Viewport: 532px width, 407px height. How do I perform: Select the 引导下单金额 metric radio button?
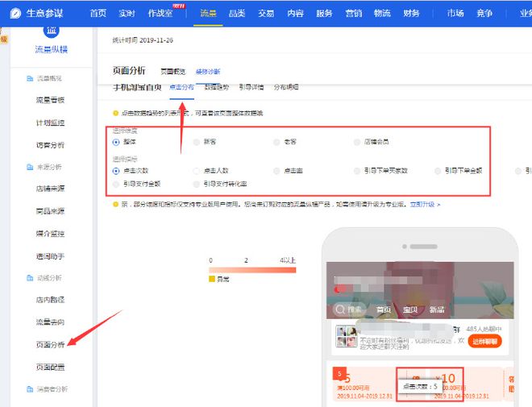(438, 171)
